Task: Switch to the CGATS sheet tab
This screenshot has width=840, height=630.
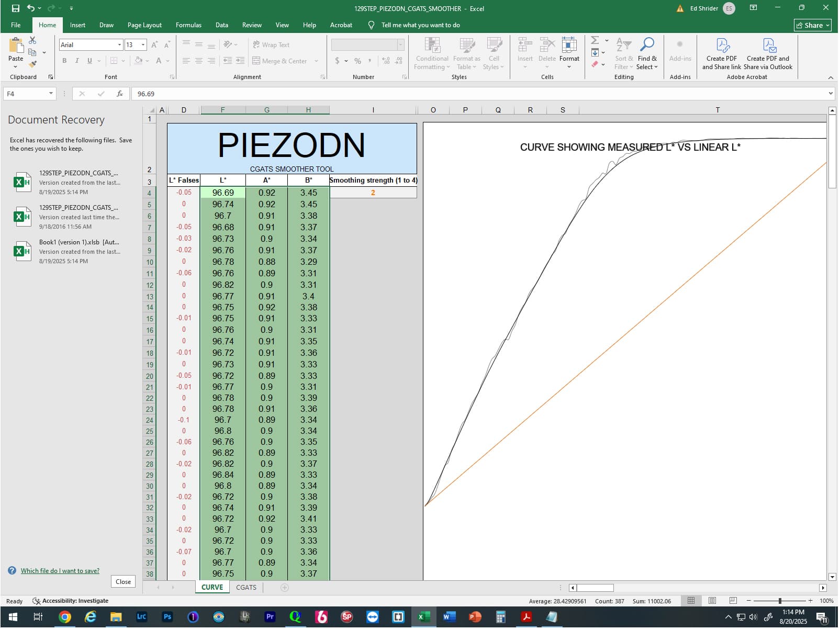Action: click(x=247, y=589)
